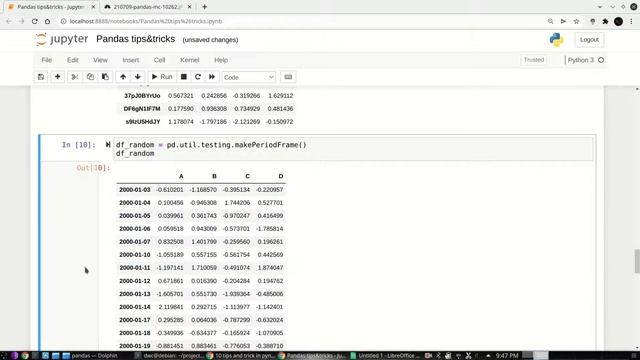Restart kernel and run all cells icon

pos(212,77)
